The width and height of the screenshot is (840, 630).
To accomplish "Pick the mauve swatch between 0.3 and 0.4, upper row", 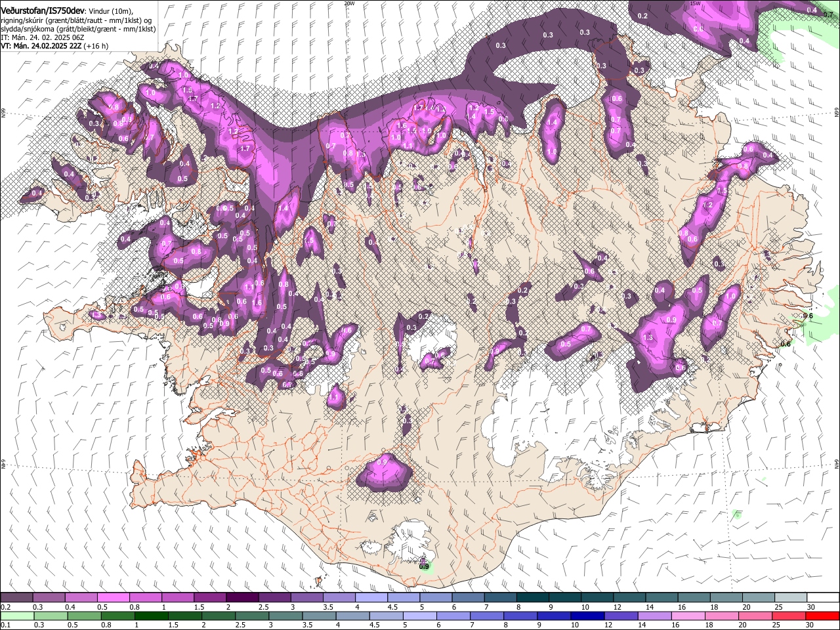I will [x=49, y=598].
